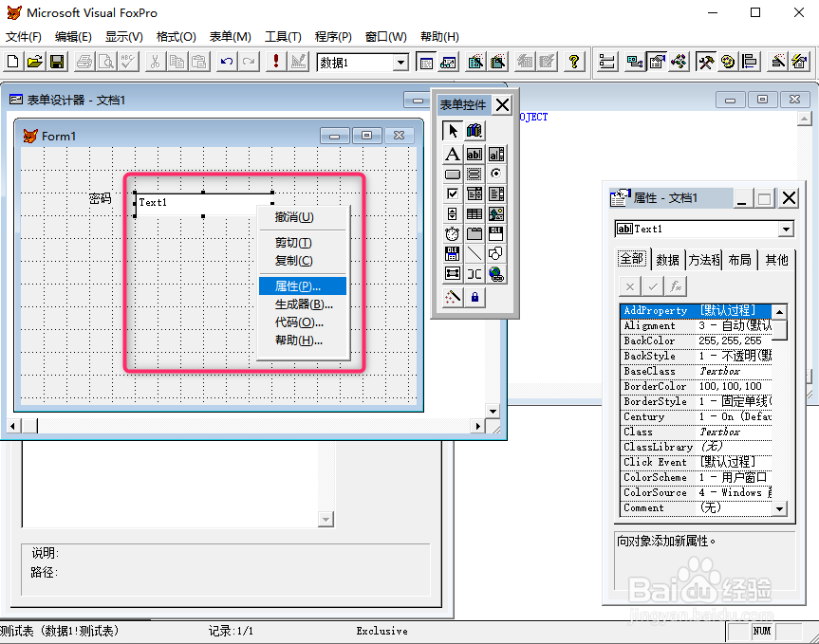Save the form with the floppy icon
The image size is (819, 644).
[x=56, y=62]
